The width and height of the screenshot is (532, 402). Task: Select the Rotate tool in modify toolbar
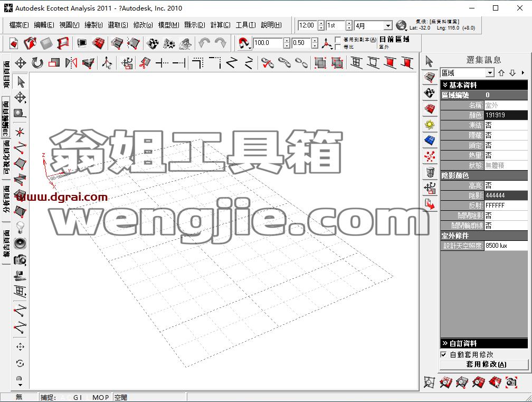37,63
